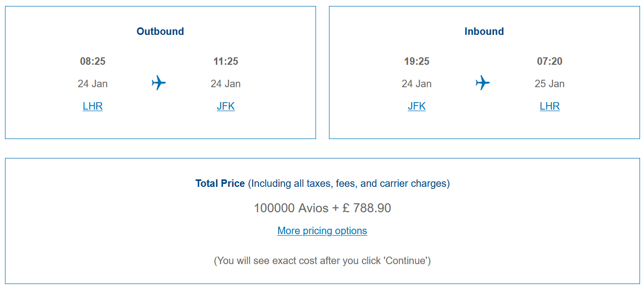Viewport: 644px width, 291px height.
Task: Click the airplane icon in the Inbound panel
Action: click(x=483, y=83)
